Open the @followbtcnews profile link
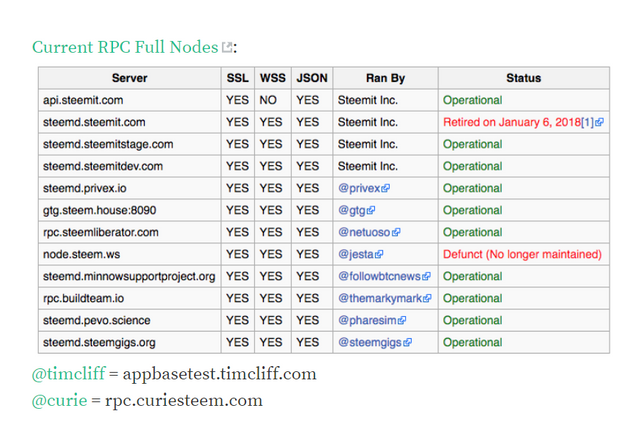 380,276
